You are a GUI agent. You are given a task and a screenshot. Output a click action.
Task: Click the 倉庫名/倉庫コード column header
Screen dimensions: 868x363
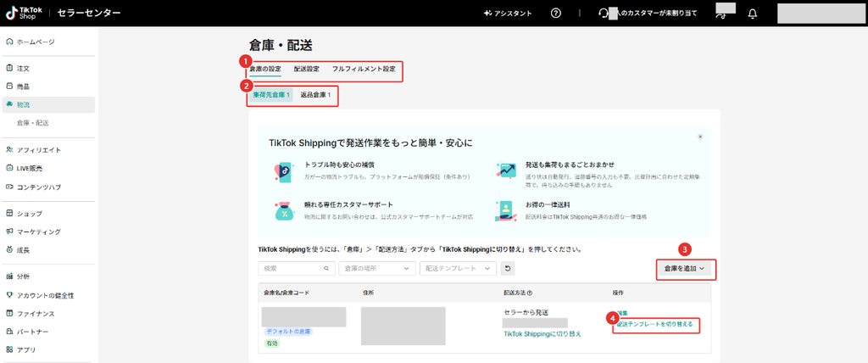click(x=287, y=293)
